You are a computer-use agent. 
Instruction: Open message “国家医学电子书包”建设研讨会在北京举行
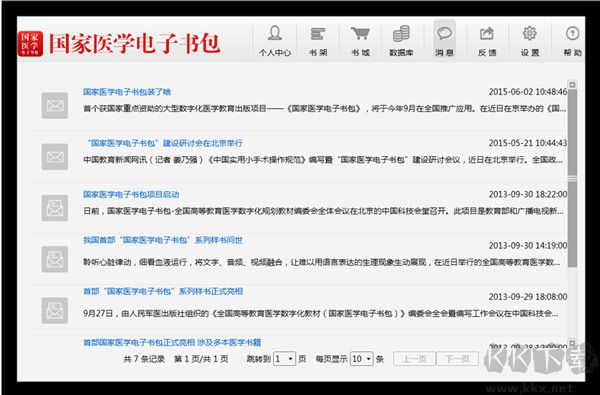coord(165,143)
